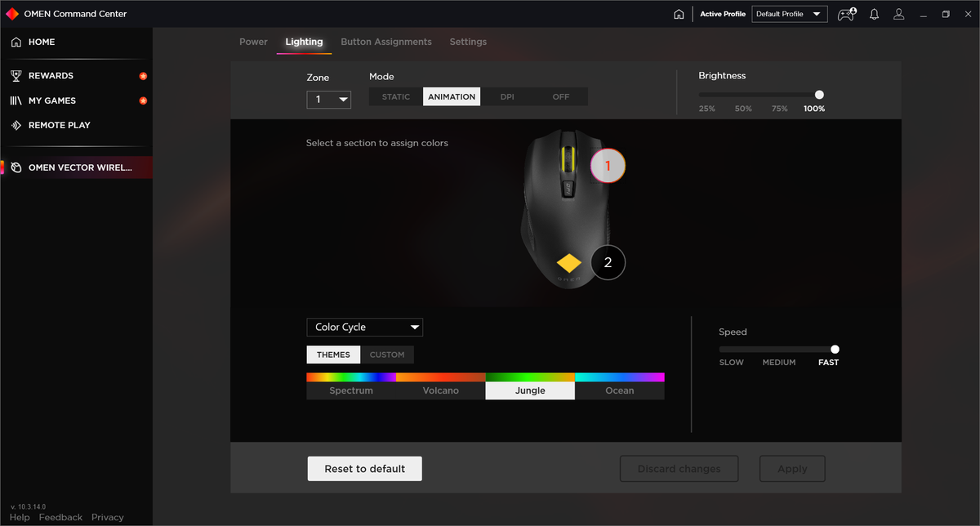
Task: Open the user account icon
Action: [x=899, y=14]
